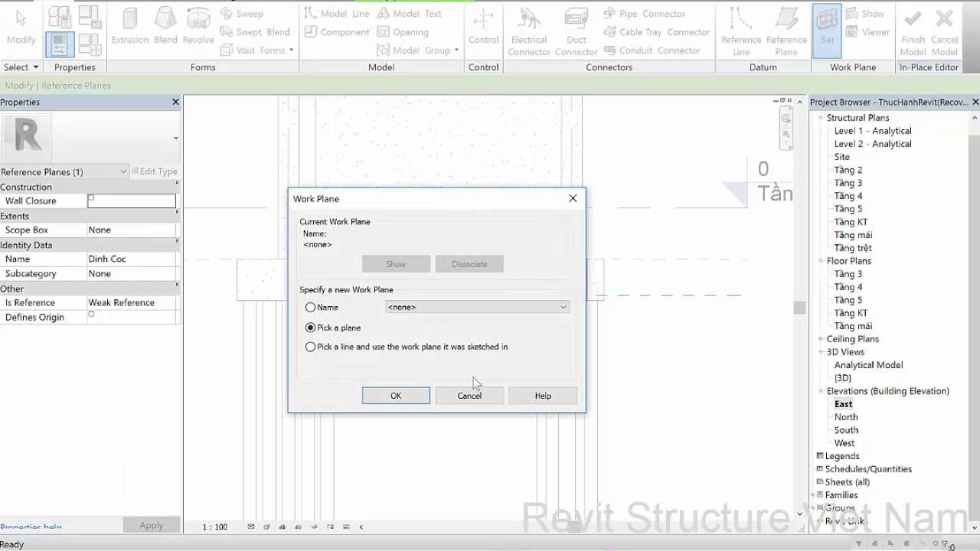This screenshot has height=551, width=980.
Task: Open the Site structural plan
Action: 841,157
